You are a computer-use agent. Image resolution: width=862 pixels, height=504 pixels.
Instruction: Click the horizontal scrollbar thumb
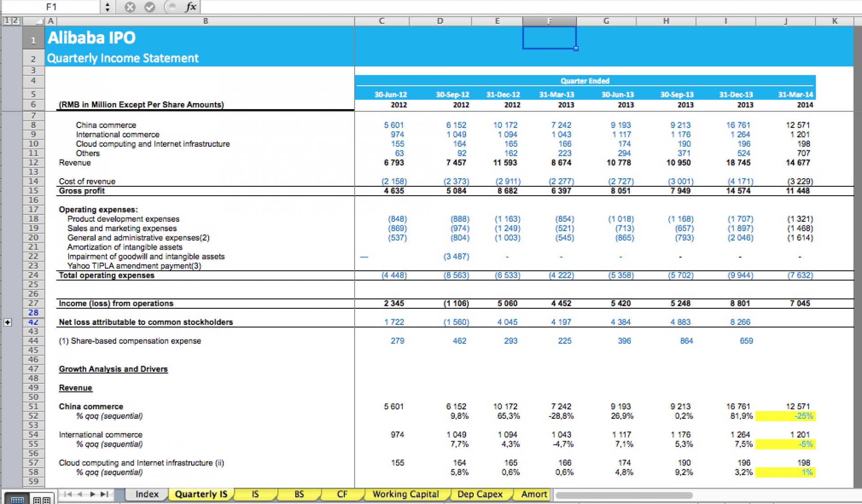click(x=624, y=495)
